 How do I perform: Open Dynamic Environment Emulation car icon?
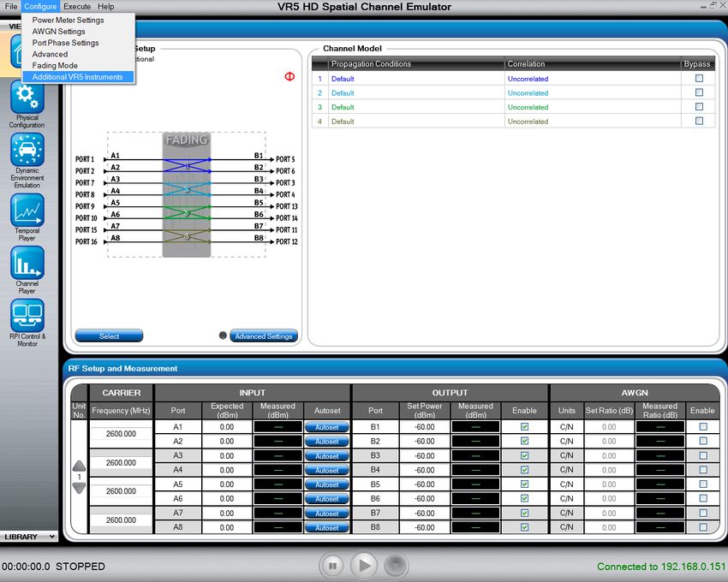coord(27,150)
